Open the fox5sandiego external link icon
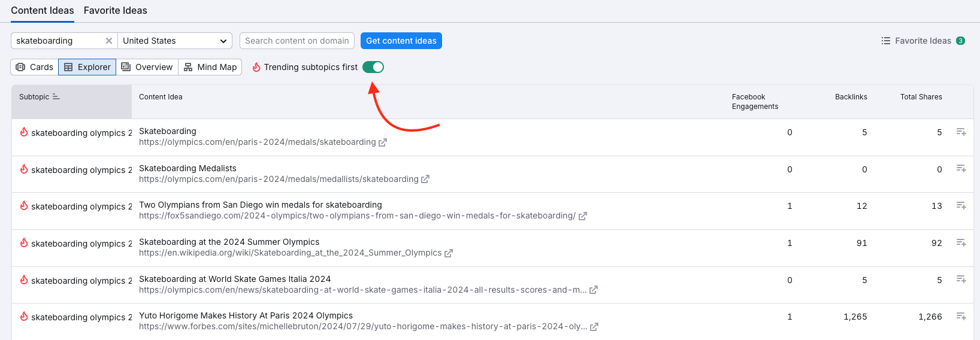980x340 pixels. click(x=583, y=216)
